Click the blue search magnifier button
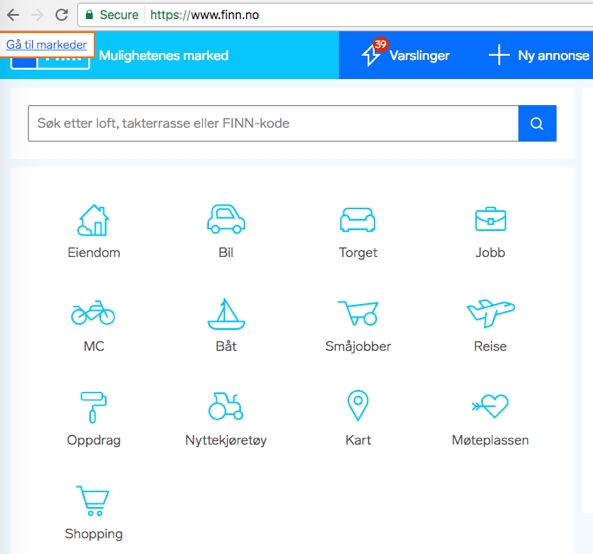This screenshot has height=554, width=593. pos(537,123)
